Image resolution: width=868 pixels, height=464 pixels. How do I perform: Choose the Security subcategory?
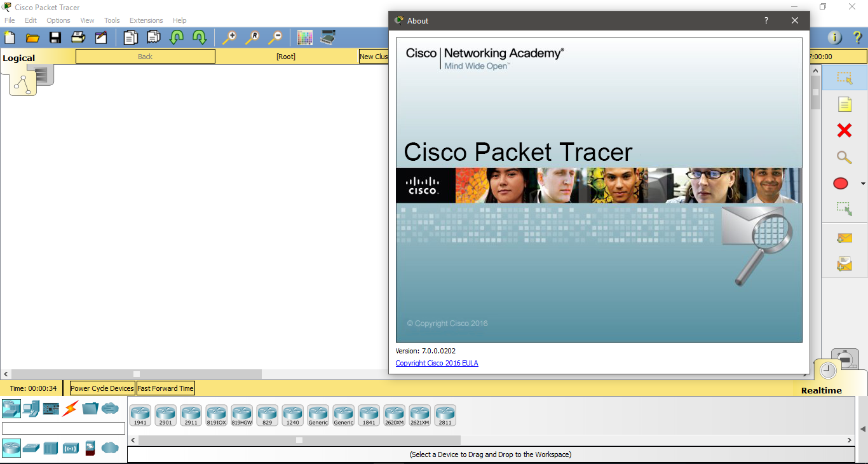point(90,448)
